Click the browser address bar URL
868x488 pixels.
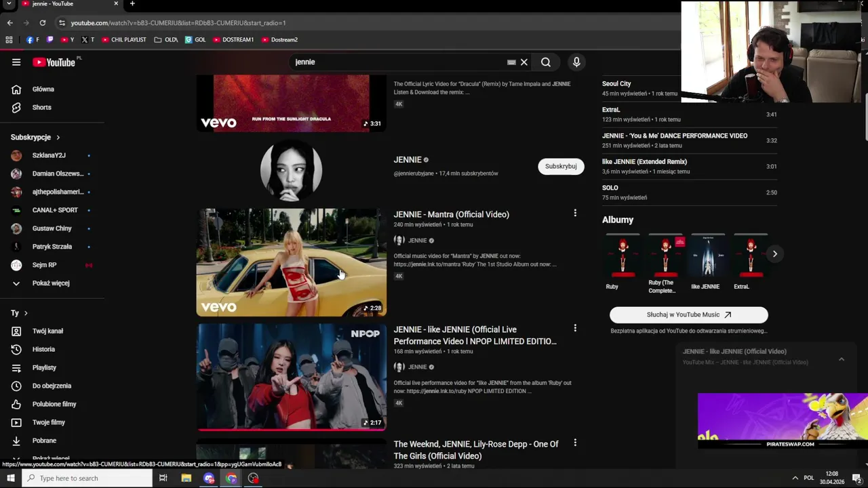click(x=178, y=23)
